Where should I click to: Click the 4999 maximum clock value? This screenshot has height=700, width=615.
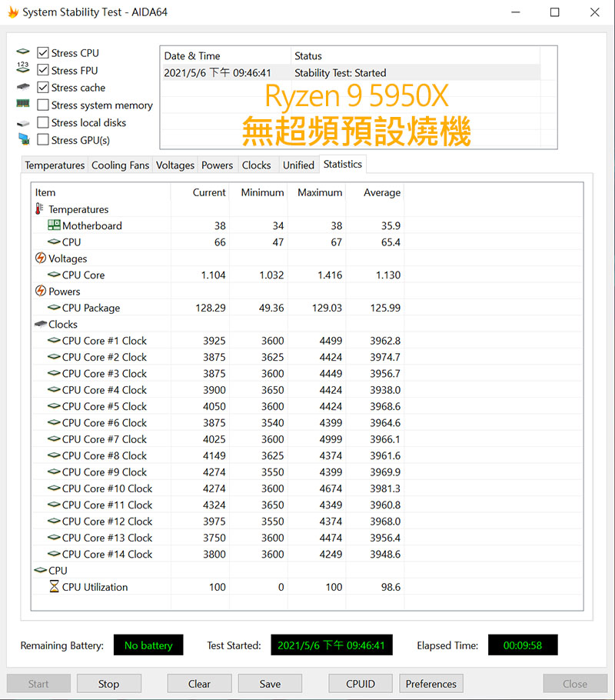point(331,439)
